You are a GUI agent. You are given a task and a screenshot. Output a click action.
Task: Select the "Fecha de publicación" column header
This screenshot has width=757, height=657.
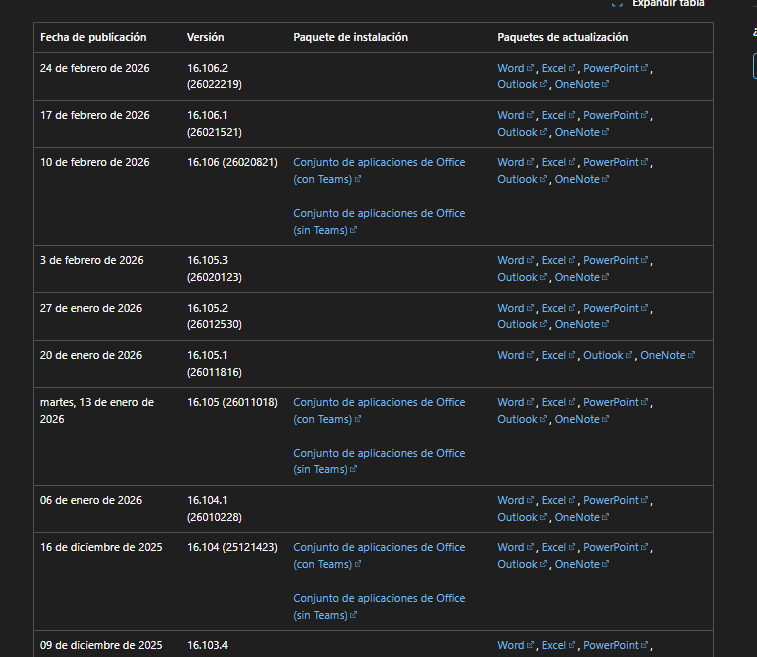point(93,37)
